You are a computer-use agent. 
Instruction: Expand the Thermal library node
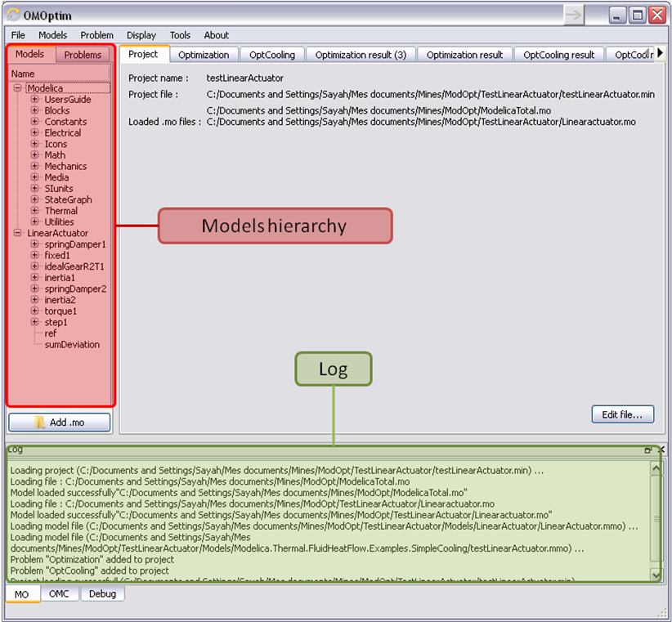pyautogui.click(x=35, y=211)
